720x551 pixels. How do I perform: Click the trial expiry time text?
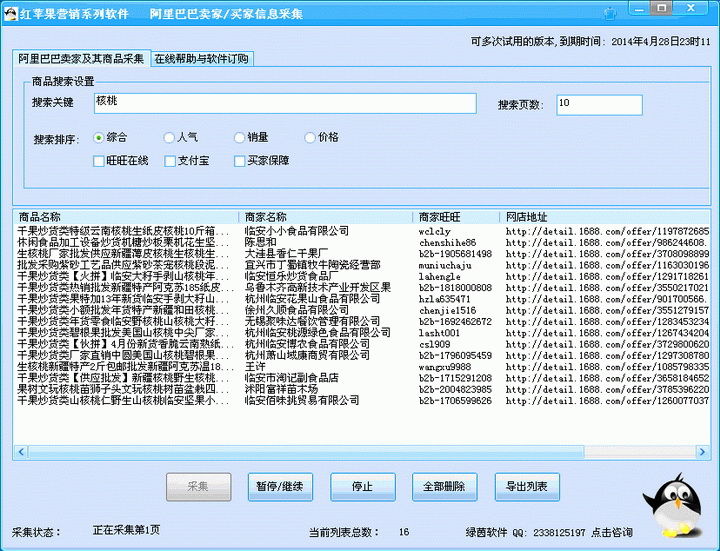[590, 41]
